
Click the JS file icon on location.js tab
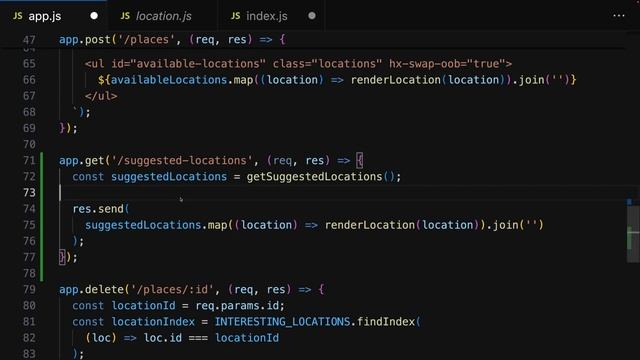pyautogui.click(x=125, y=16)
